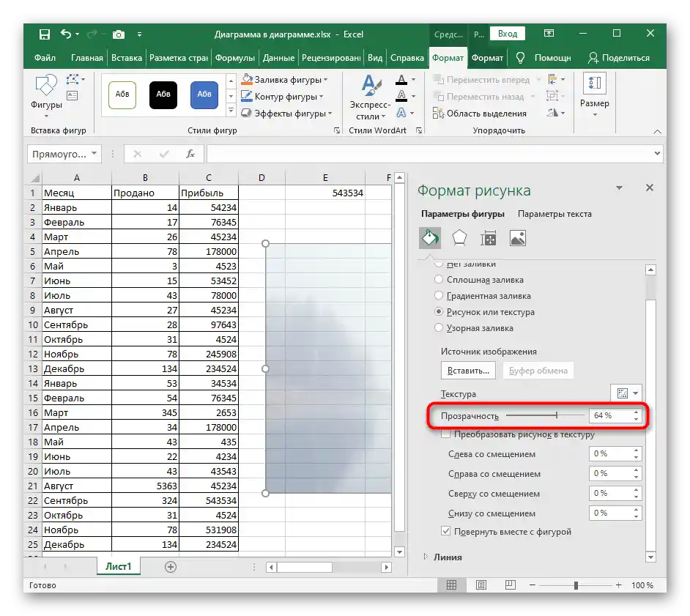This screenshot has width=690, height=616.
Task: Open the Параметры текста tab
Action: (x=554, y=214)
